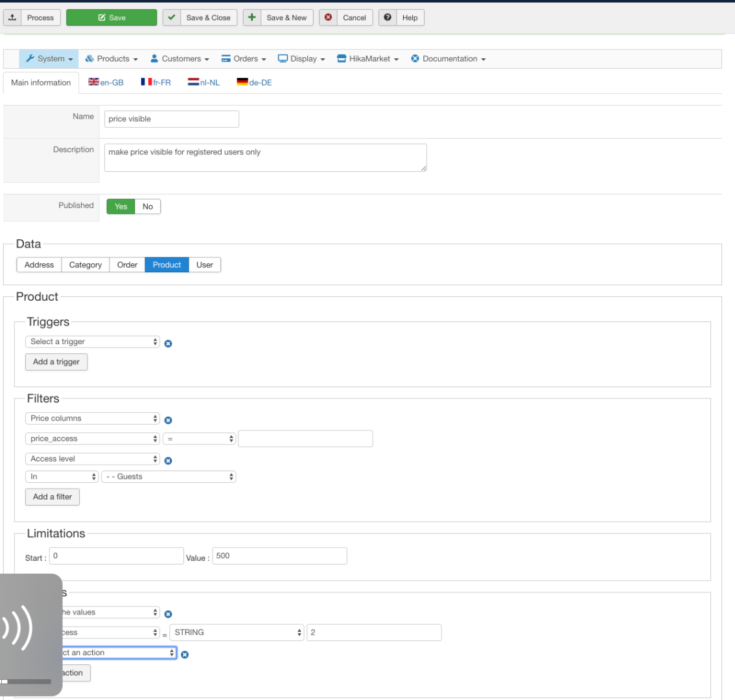The width and height of the screenshot is (735, 700).
Task: Click the Description text area
Action: pyautogui.click(x=266, y=157)
